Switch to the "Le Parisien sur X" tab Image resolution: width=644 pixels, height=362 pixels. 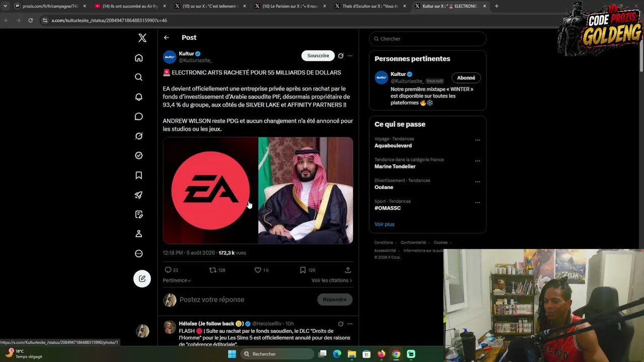tap(290, 6)
